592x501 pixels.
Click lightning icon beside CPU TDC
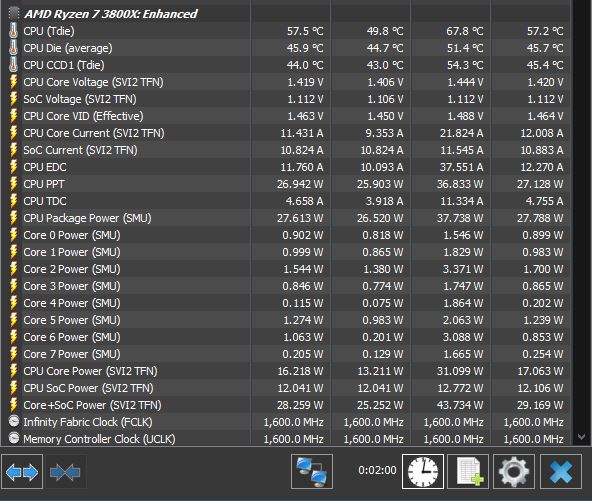pos(13,201)
